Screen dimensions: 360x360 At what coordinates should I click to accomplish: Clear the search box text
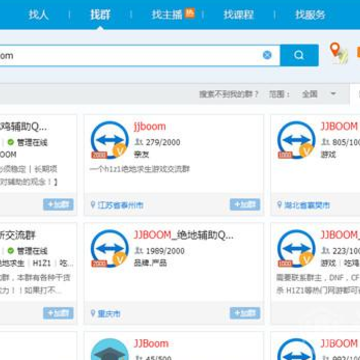click(x=267, y=55)
